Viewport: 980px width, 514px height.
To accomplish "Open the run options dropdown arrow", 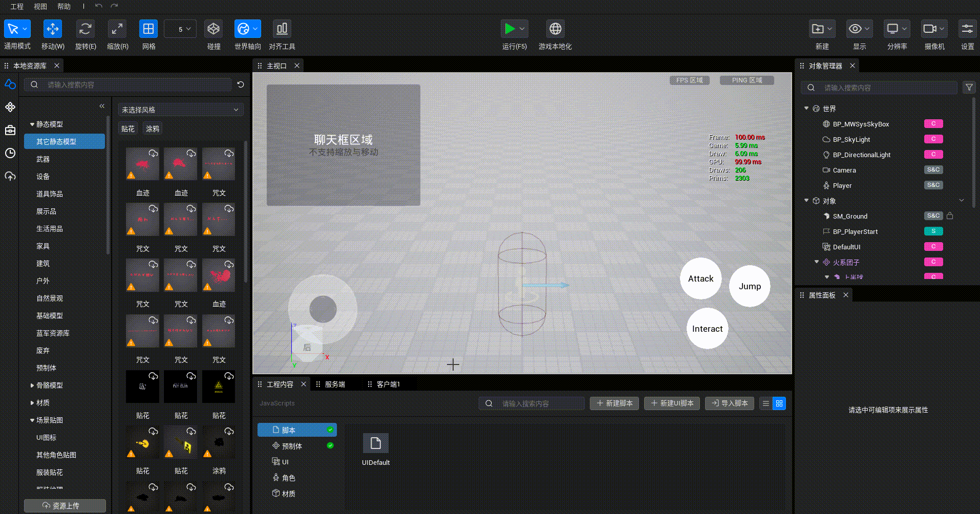I will point(522,29).
